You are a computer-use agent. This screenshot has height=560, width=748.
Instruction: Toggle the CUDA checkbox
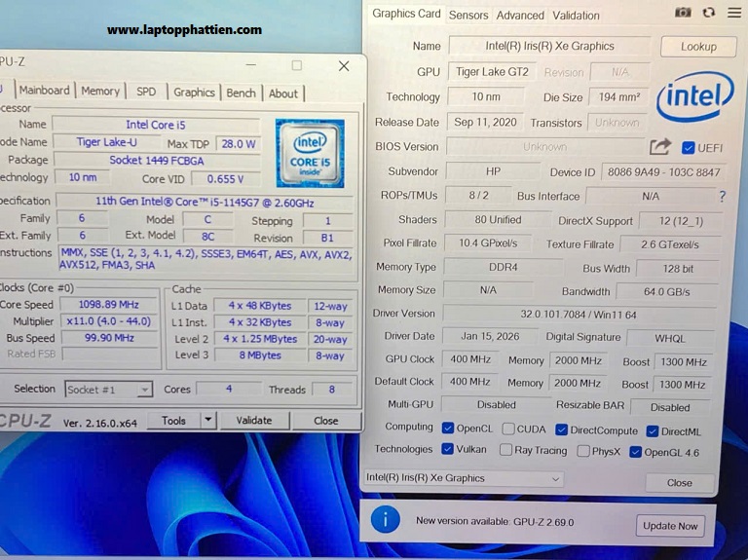tap(508, 429)
